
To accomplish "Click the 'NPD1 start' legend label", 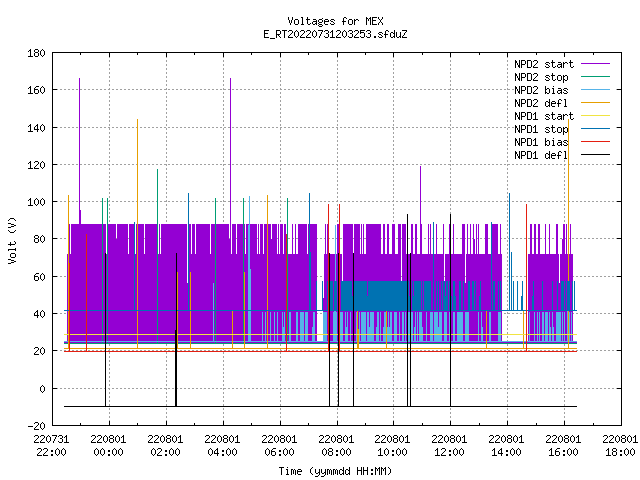I will click(544, 116).
